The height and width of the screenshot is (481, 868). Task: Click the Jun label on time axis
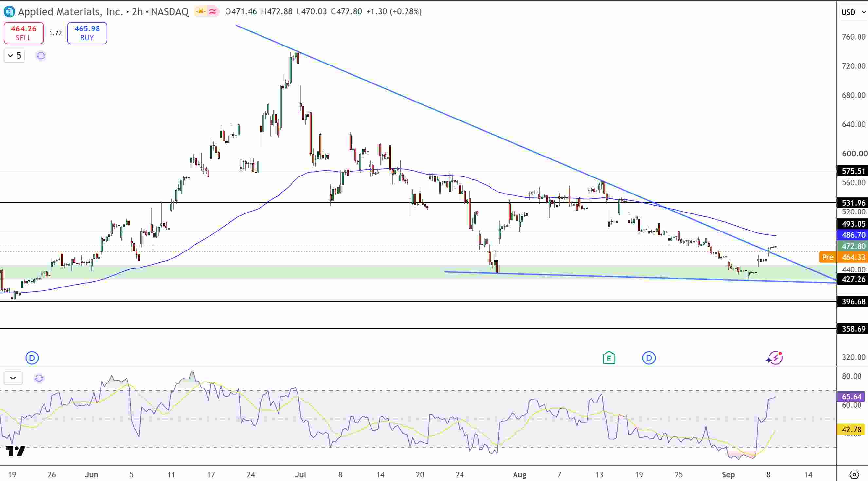pos(91,474)
